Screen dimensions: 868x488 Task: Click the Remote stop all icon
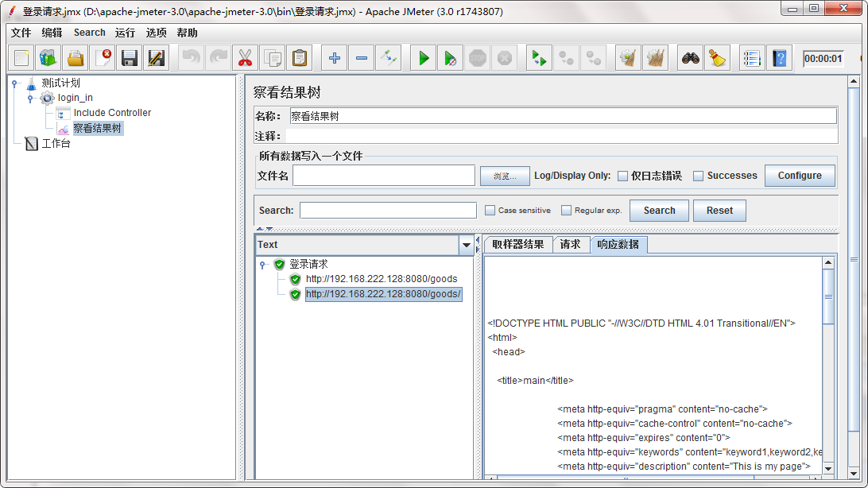(566, 57)
